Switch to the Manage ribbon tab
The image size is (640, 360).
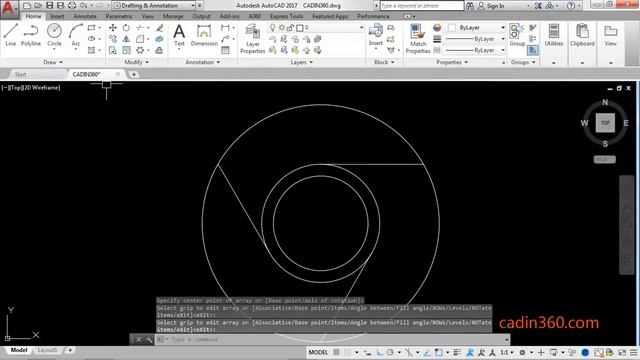pyautogui.click(x=173, y=16)
